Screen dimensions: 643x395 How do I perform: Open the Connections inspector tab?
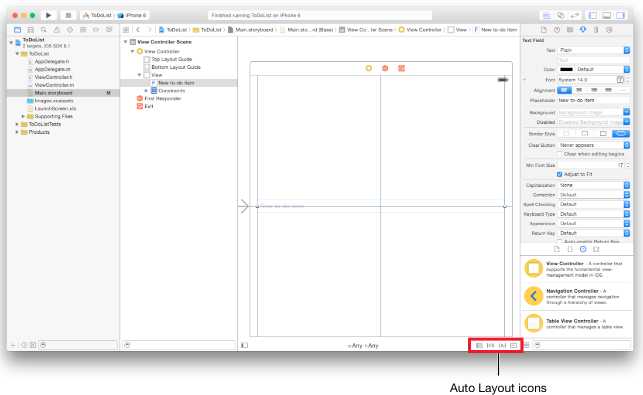pyautogui.click(x=609, y=30)
